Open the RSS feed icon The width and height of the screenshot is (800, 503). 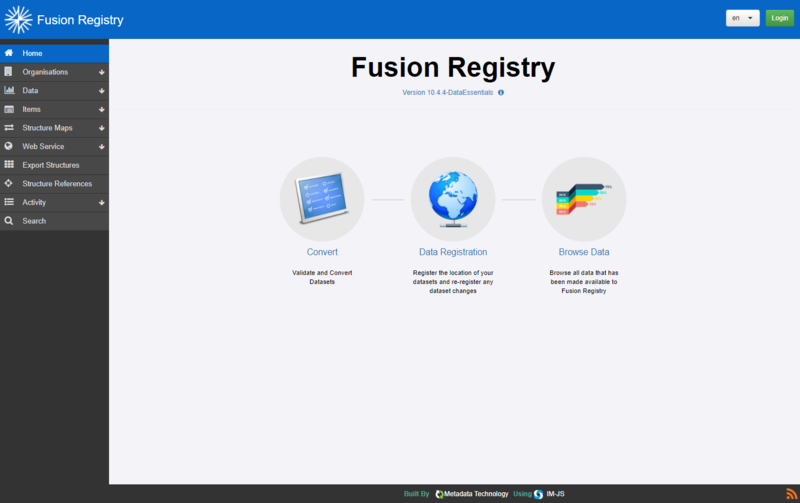pyautogui.click(x=791, y=493)
